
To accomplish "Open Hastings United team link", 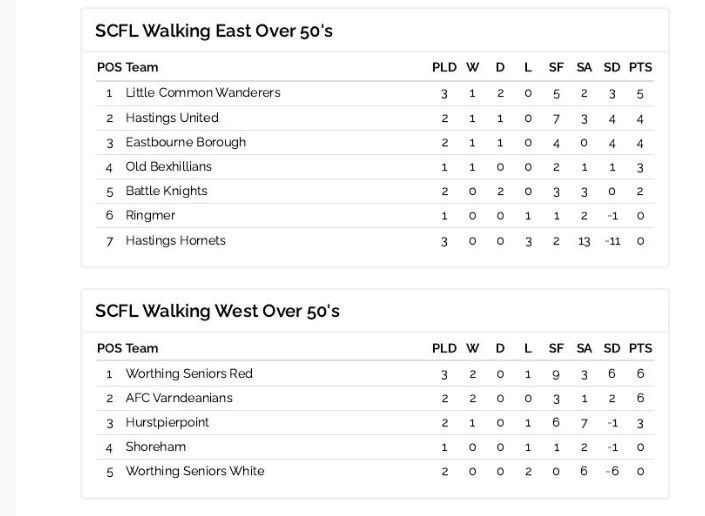I will coord(172,118).
